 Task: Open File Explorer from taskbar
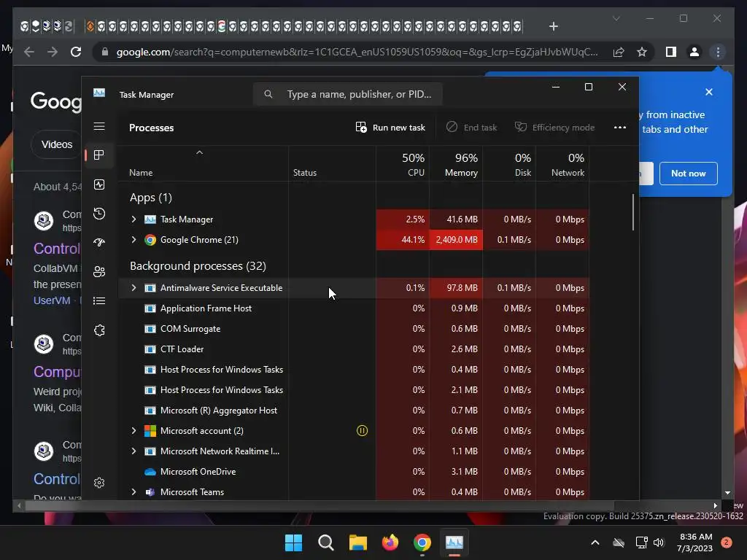(357, 542)
